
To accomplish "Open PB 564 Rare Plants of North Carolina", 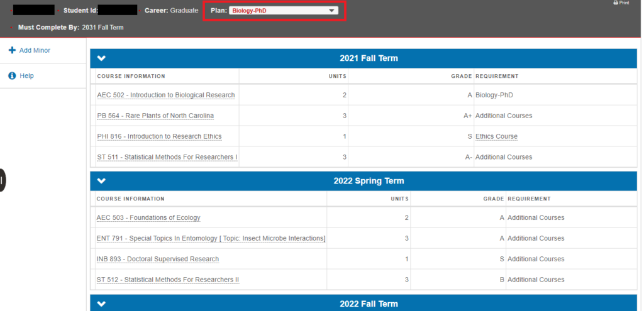I will [155, 116].
